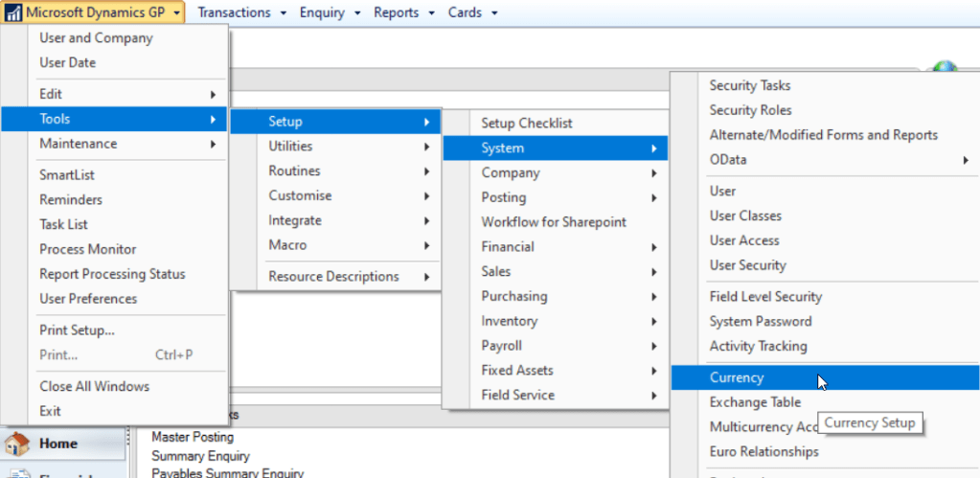
Task: Open User and Company option
Action: [x=96, y=38]
